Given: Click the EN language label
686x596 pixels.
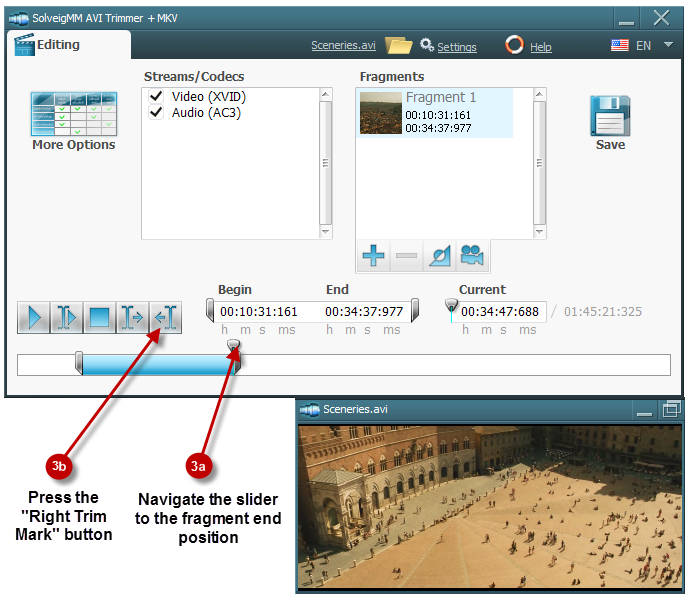Looking at the screenshot, I should pyautogui.click(x=643, y=46).
